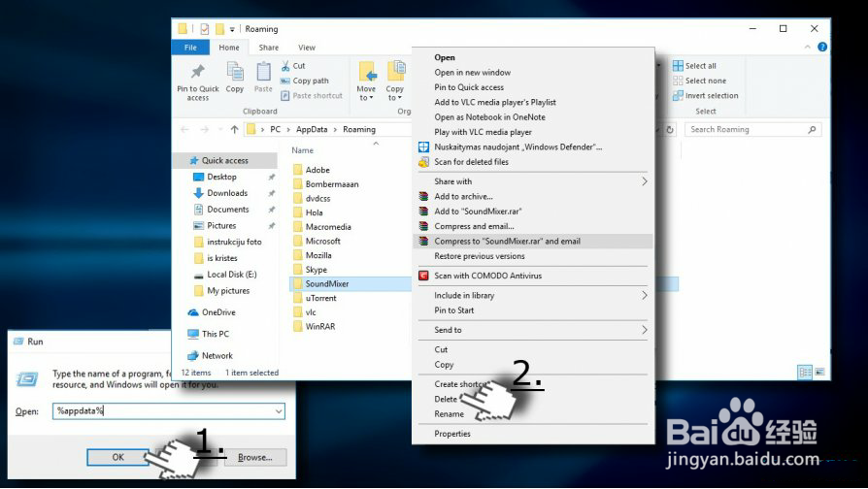Select OneDrive in the navigation pane
868x489 pixels.
tap(218, 312)
